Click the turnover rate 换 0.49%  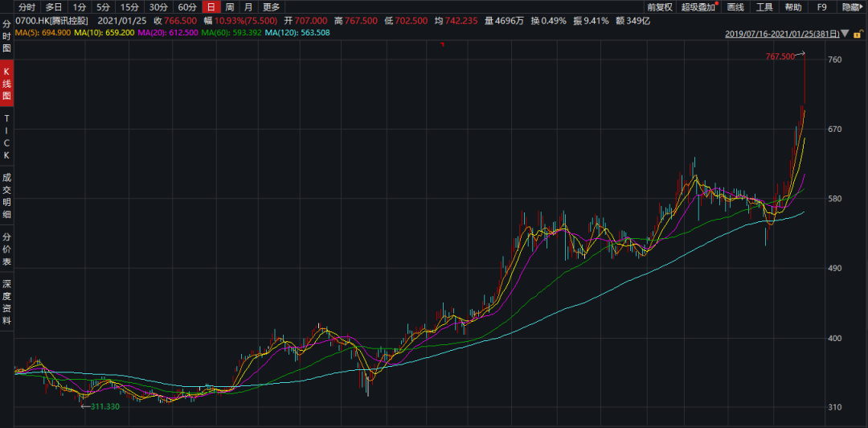[x=549, y=21]
